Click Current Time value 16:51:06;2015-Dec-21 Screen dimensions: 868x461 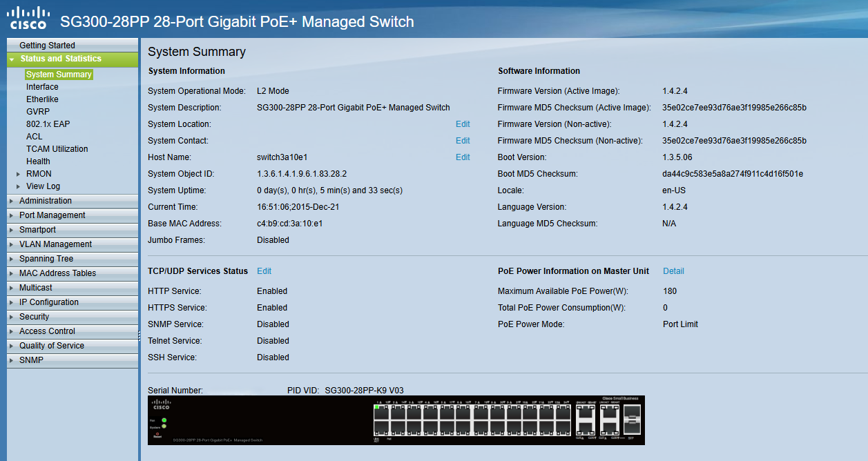click(x=299, y=207)
